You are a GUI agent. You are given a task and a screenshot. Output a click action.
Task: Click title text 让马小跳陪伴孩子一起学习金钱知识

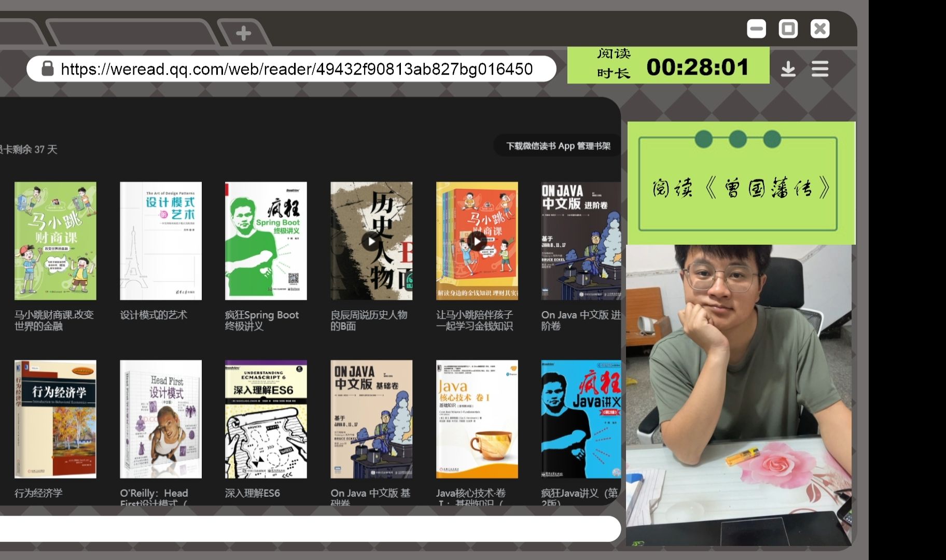pyautogui.click(x=475, y=320)
